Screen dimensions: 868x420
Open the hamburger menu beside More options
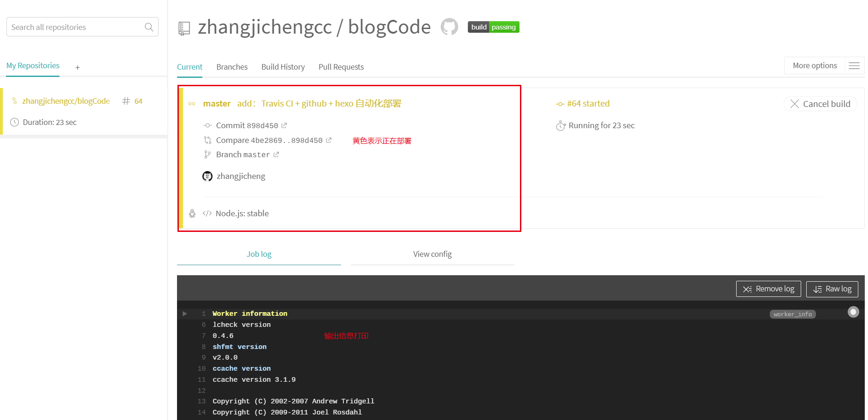(854, 65)
